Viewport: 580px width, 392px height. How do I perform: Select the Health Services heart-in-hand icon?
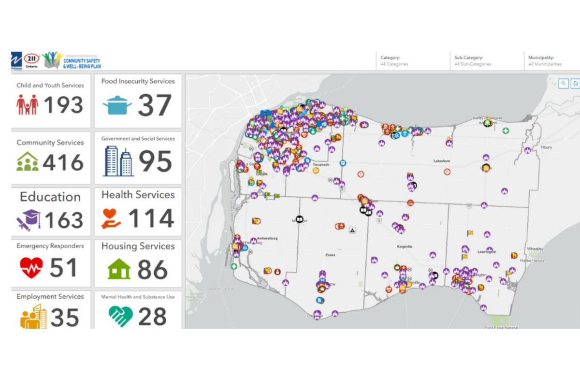coord(112,218)
